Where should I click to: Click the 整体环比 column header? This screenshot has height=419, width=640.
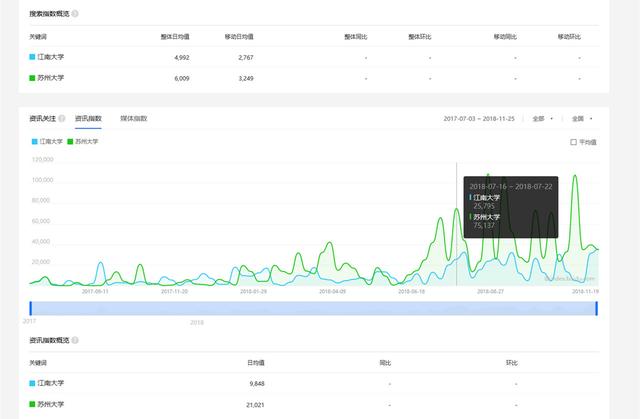420,37
